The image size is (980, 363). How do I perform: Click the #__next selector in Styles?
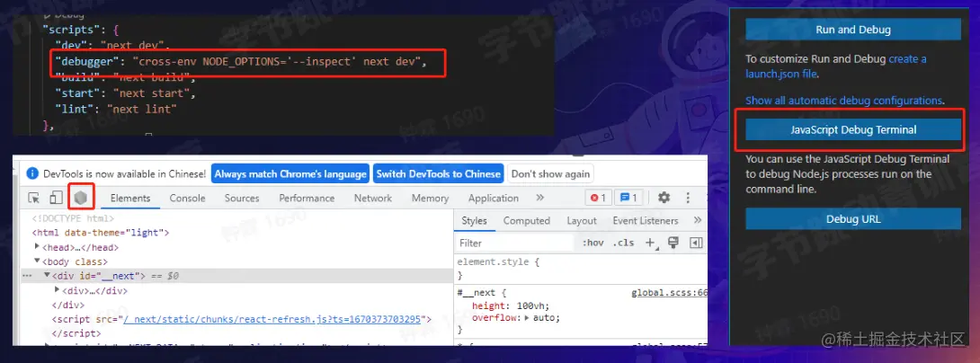(477, 292)
